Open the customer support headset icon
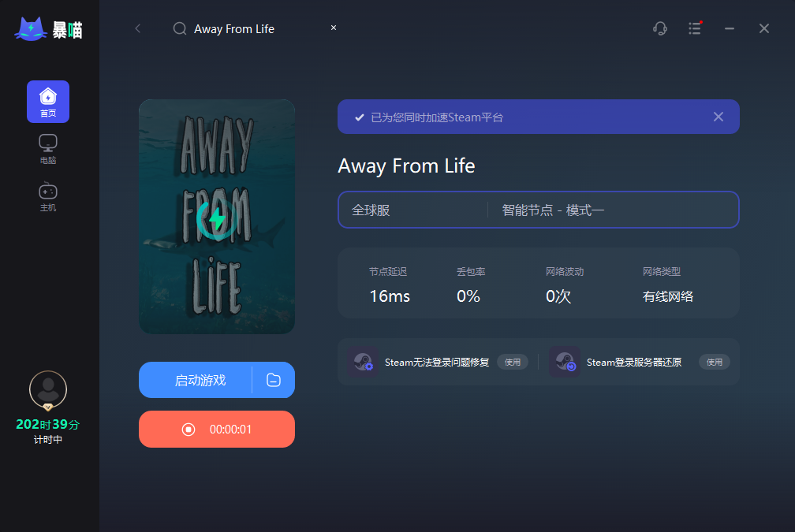 pyautogui.click(x=659, y=28)
